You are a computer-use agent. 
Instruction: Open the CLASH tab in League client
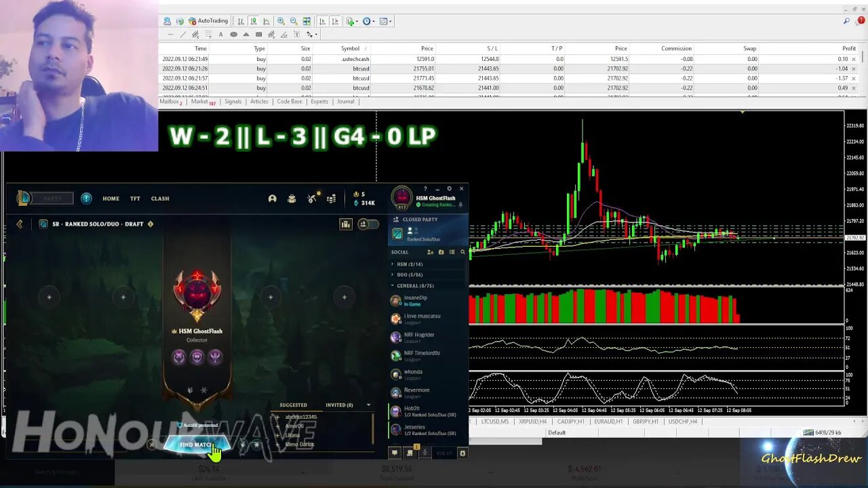[x=160, y=199]
